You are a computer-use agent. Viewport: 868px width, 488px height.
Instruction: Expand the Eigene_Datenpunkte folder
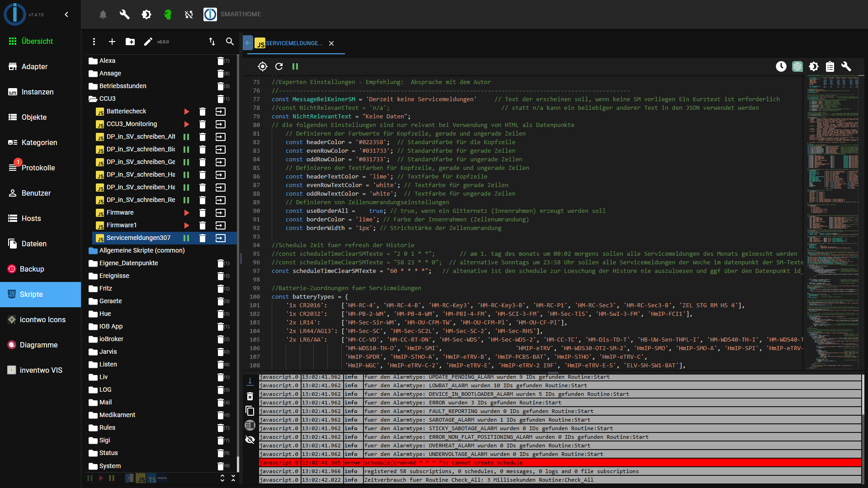coord(93,263)
